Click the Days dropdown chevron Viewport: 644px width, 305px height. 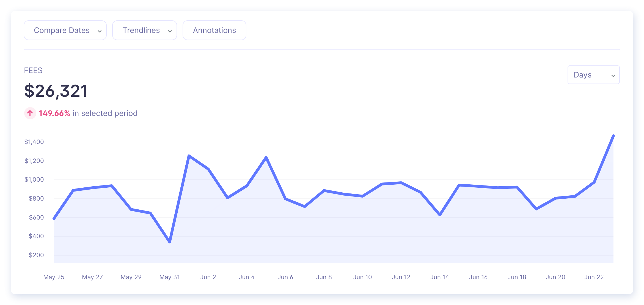613,76
